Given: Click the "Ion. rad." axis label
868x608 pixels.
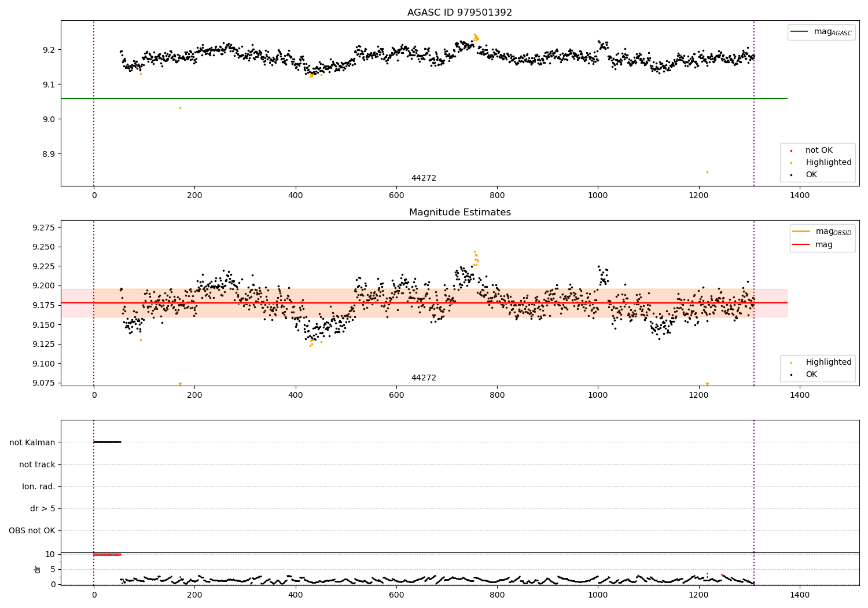Looking at the screenshot, I should coord(39,486).
